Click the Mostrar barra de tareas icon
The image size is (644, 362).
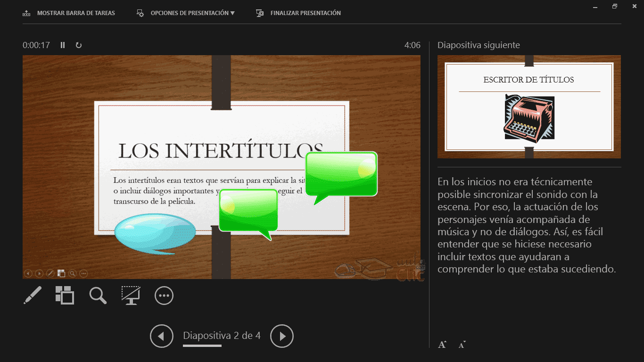click(x=27, y=13)
